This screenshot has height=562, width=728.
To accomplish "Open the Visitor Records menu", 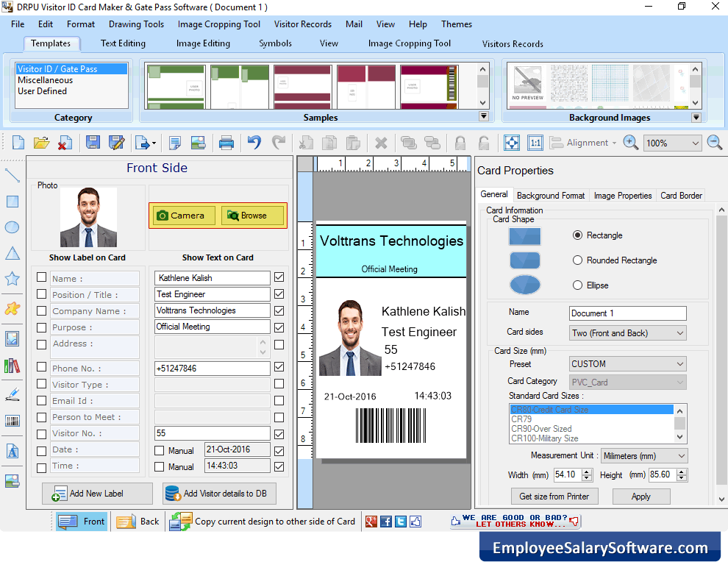I will [302, 24].
